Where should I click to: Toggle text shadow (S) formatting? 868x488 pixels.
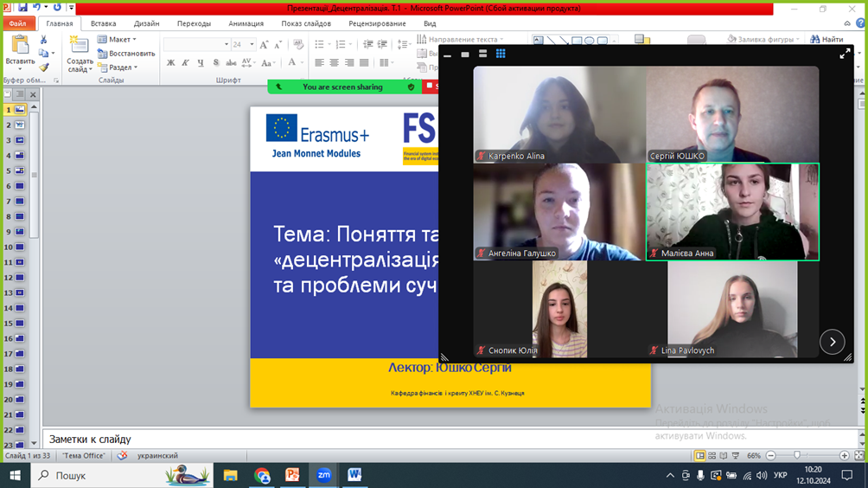click(x=216, y=62)
